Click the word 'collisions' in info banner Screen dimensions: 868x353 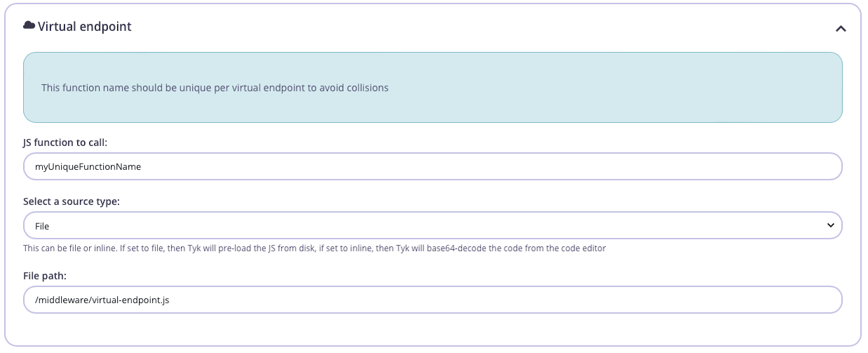(x=366, y=88)
